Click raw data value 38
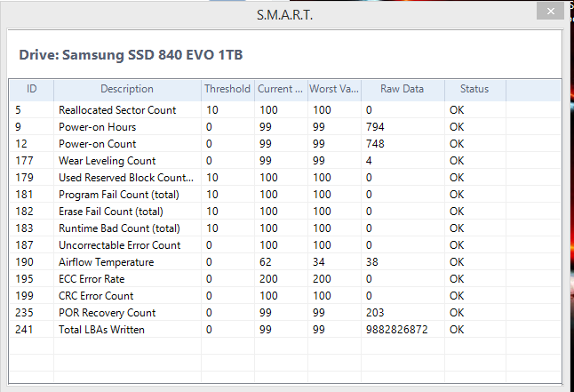The width and height of the screenshot is (574, 392). click(x=372, y=262)
